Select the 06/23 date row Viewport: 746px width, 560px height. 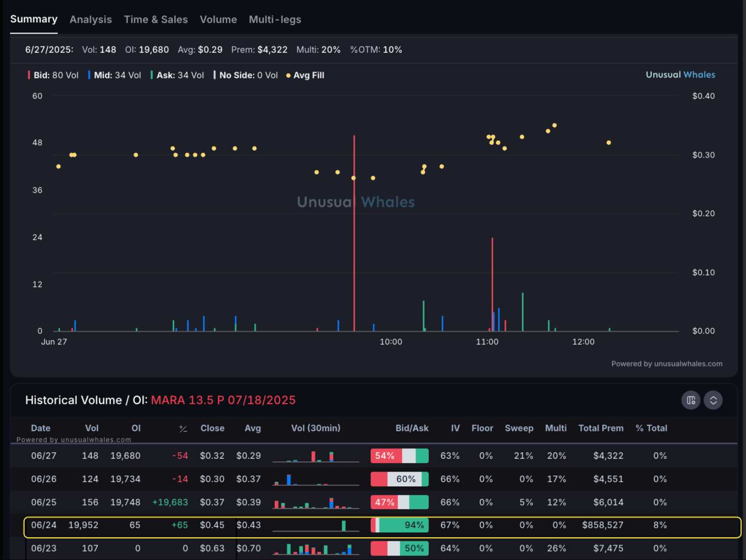pyautogui.click(x=373, y=548)
